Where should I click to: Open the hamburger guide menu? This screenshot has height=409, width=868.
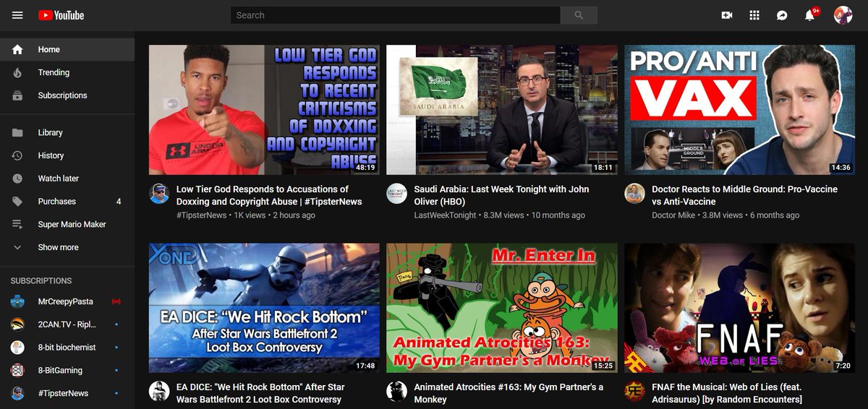click(17, 15)
